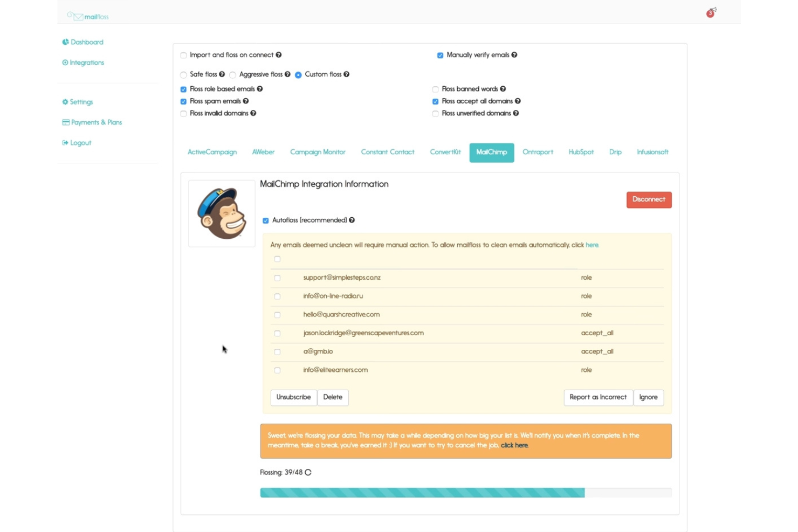Open the Infusionsoft tab
798x532 pixels.
coord(652,153)
